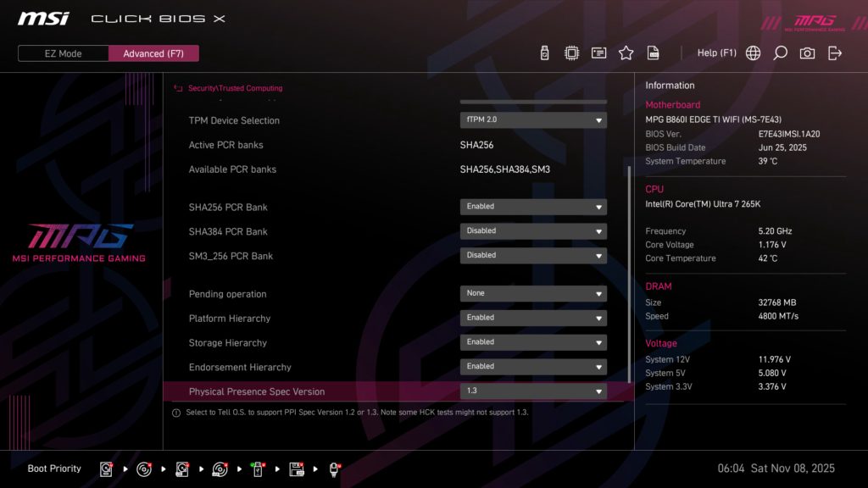Enable the SHA384 PCR Bank
The height and width of the screenshot is (488, 868).
tap(532, 230)
